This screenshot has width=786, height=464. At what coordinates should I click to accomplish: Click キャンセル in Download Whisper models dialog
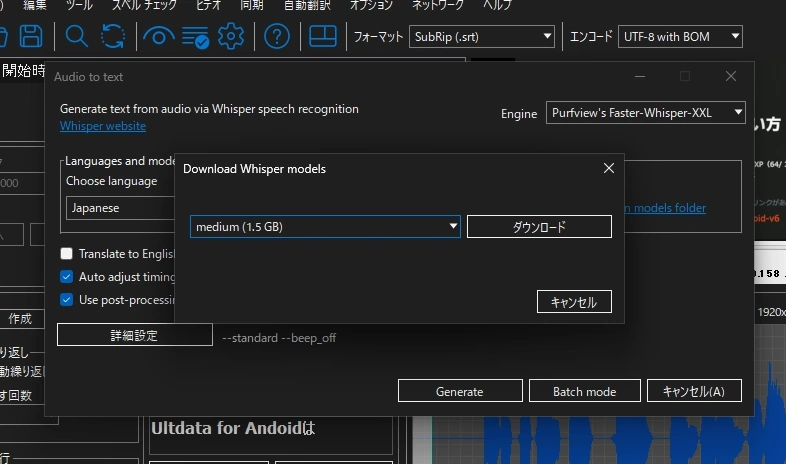574,302
